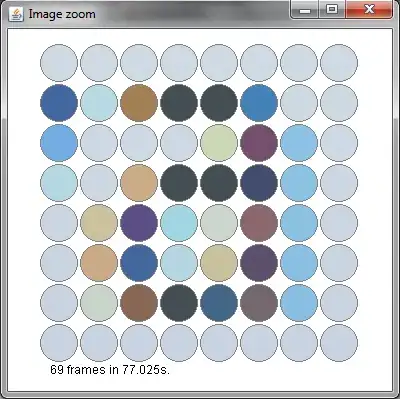Select the aqua circle right of the violet circle
400x399 pixels.
pyautogui.click(x=179, y=223)
